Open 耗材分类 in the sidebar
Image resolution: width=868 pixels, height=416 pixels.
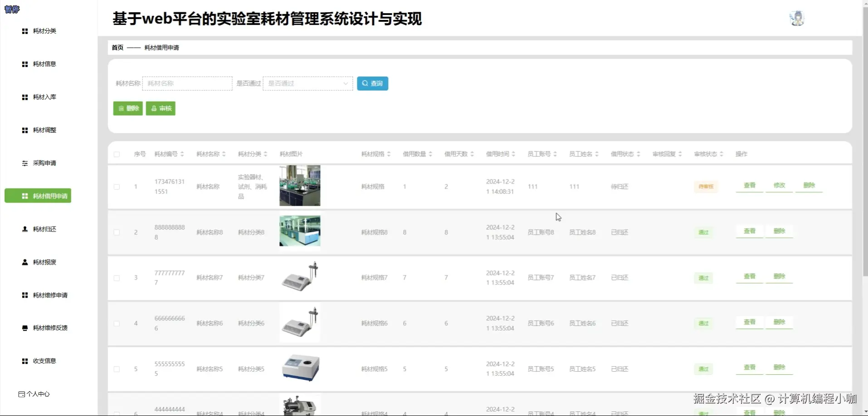click(x=44, y=31)
